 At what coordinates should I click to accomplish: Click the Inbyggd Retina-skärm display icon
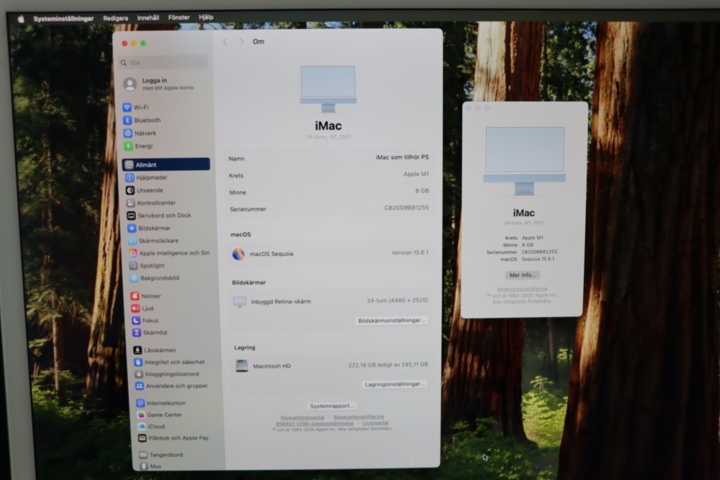point(239,301)
